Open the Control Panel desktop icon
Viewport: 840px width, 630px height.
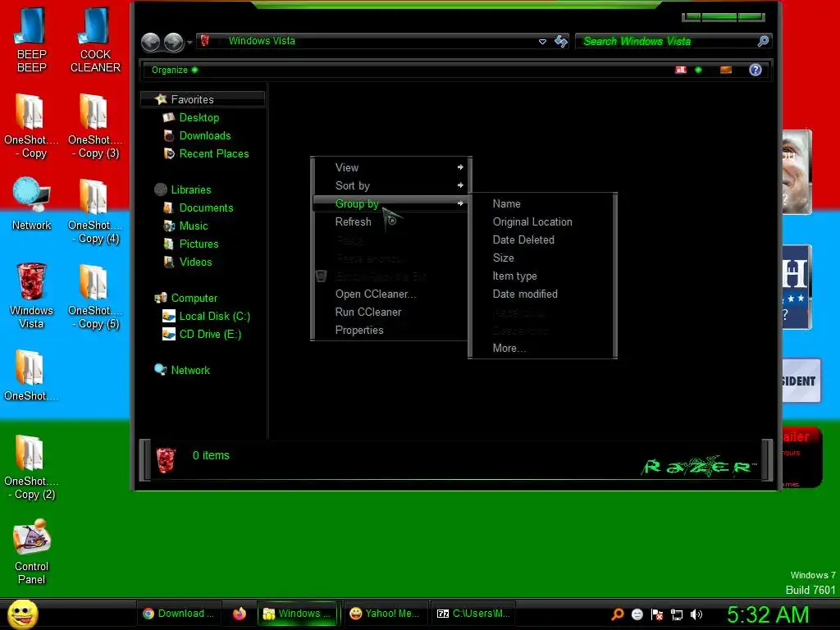31,552
